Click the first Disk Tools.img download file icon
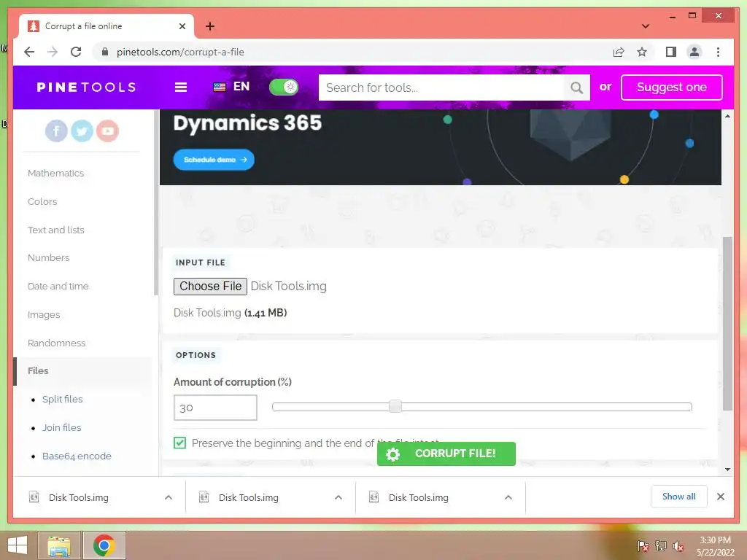 (x=34, y=497)
